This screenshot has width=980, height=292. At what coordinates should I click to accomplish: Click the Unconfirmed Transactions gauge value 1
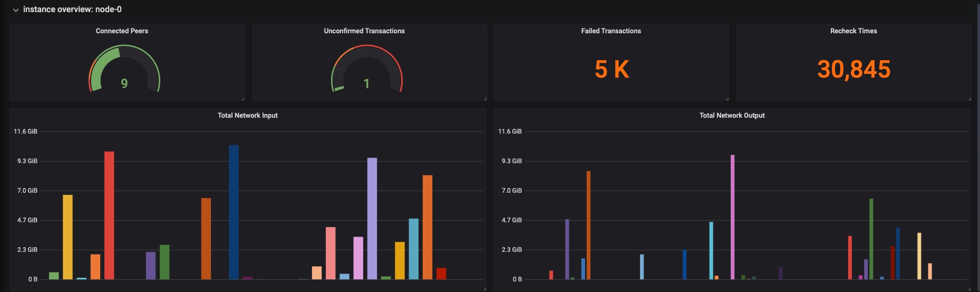366,83
